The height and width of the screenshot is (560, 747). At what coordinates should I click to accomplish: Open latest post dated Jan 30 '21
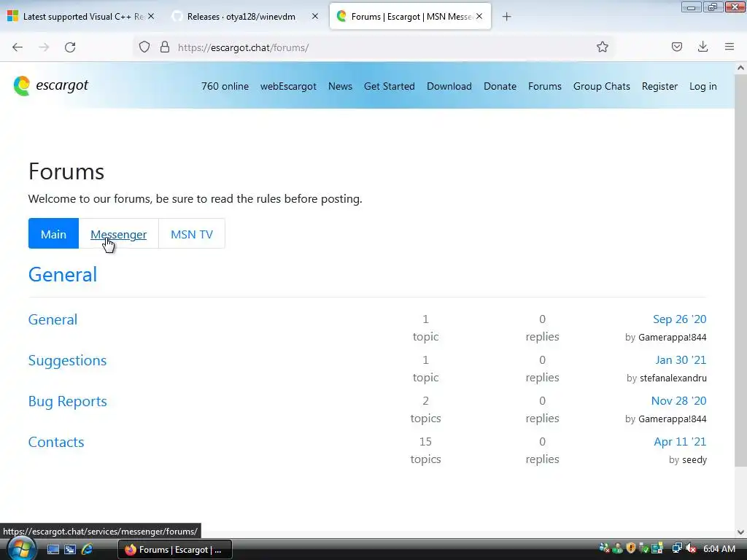pos(681,360)
